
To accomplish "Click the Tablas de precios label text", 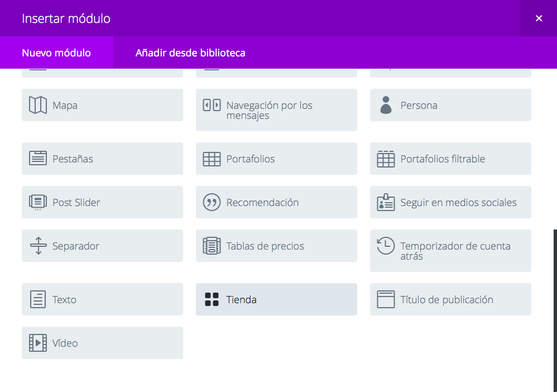I will point(265,246).
